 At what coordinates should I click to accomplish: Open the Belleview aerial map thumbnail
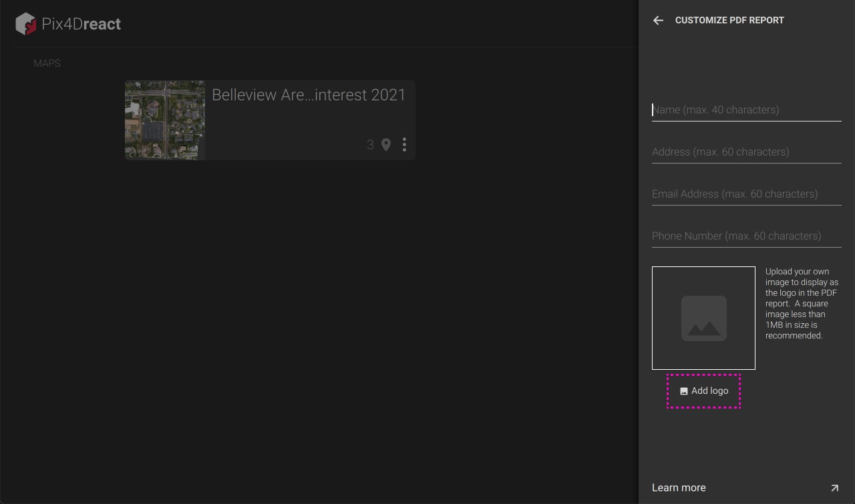point(165,120)
